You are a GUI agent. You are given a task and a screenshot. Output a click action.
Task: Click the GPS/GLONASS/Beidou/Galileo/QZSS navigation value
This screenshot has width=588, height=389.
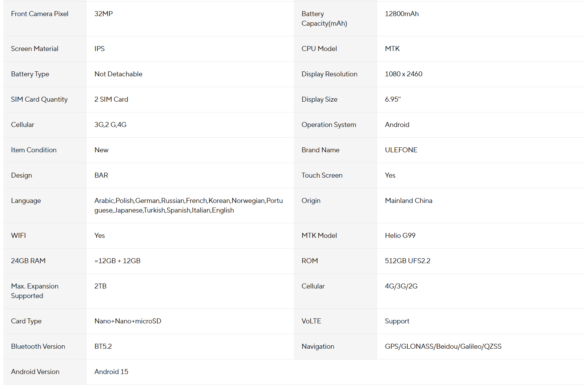[443, 346]
